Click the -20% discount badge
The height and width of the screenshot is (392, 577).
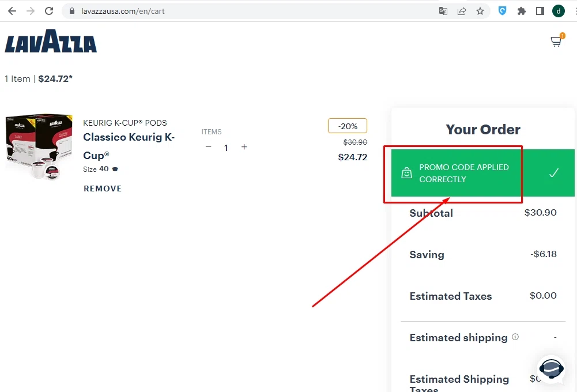(x=348, y=126)
